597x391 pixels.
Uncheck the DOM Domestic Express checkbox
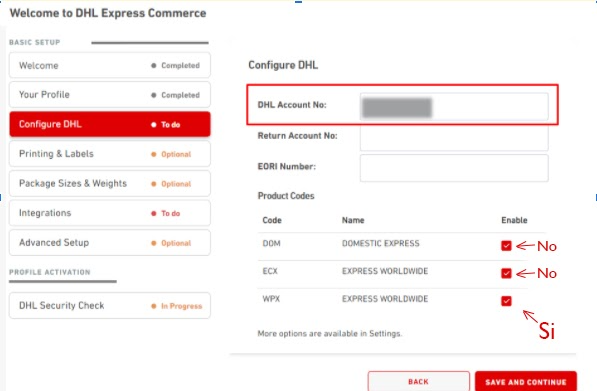[506, 246]
